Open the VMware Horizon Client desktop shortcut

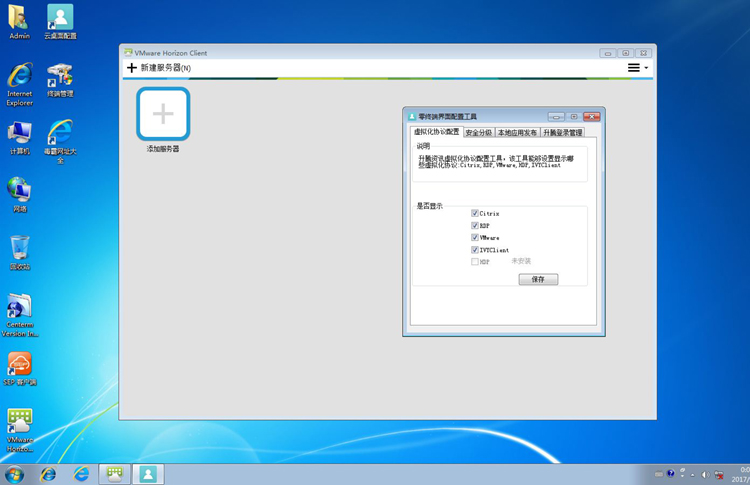pyautogui.click(x=20, y=430)
